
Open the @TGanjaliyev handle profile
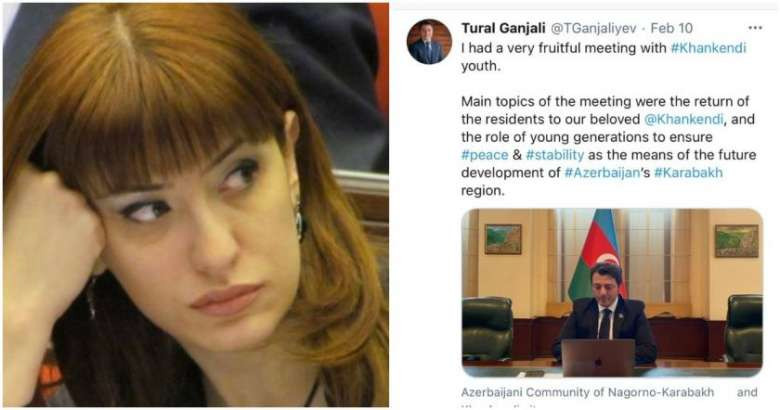click(593, 29)
